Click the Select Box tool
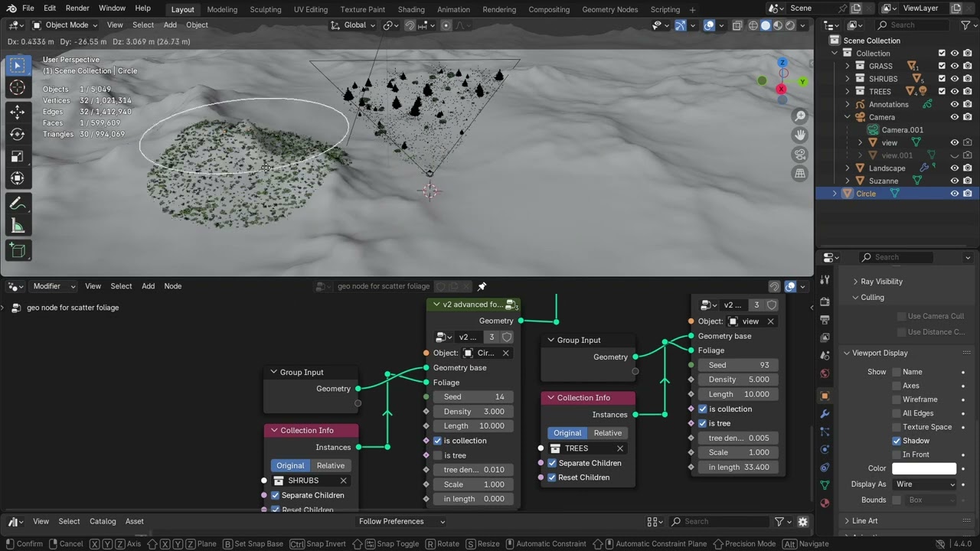Screen dimensions: 980x551 (17, 66)
